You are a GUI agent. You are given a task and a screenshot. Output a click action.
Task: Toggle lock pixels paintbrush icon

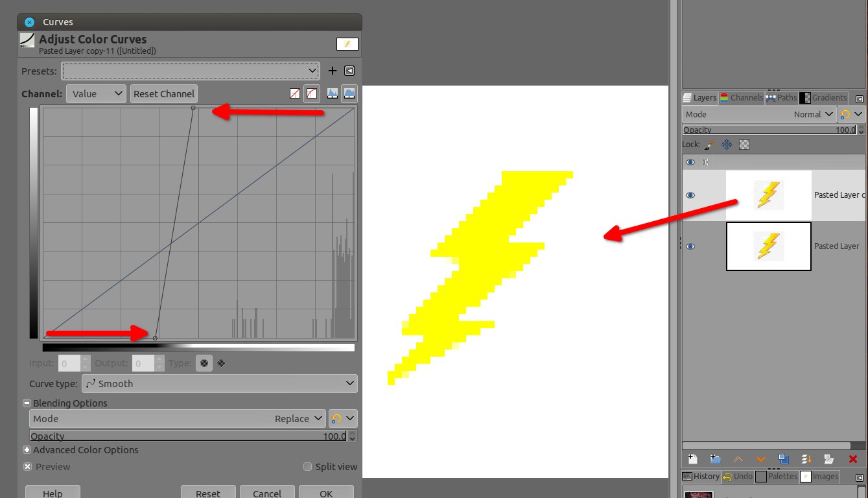coord(709,145)
